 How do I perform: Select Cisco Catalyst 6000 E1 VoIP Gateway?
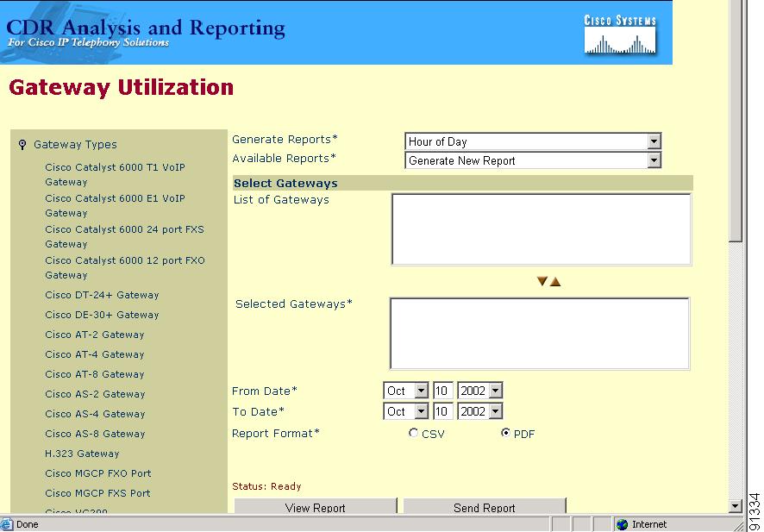(115, 205)
